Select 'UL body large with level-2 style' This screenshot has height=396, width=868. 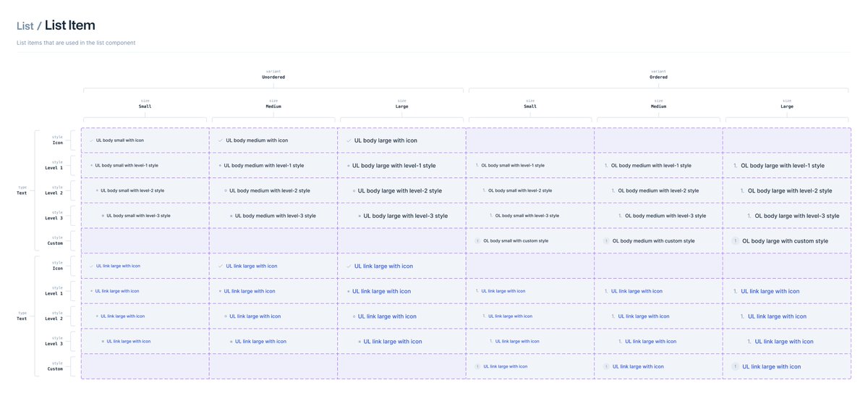(400, 191)
